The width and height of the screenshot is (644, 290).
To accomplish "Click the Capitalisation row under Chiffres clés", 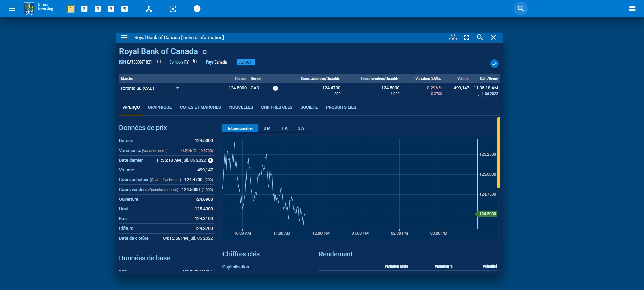I will (263, 267).
